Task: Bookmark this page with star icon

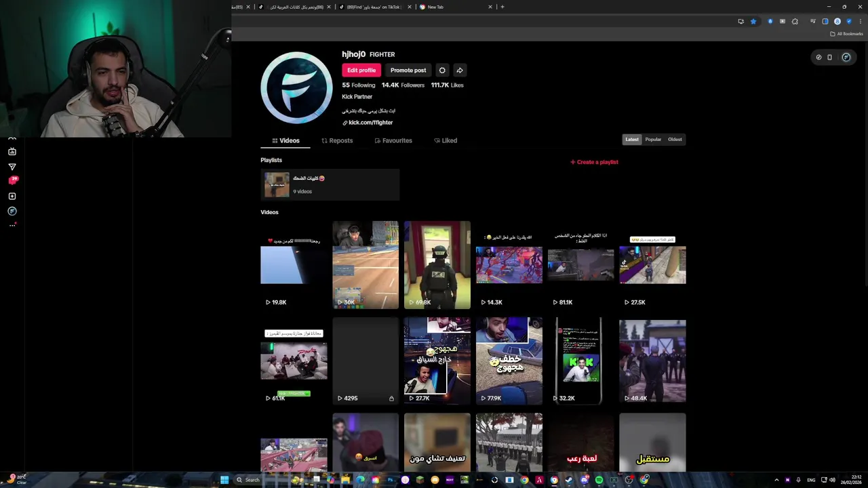Action: pyautogui.click(x=753, y=21)
